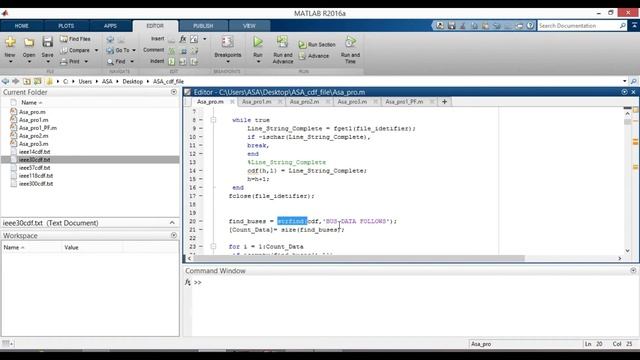Click the Run and Advance icon

click(x=282, y=42)
